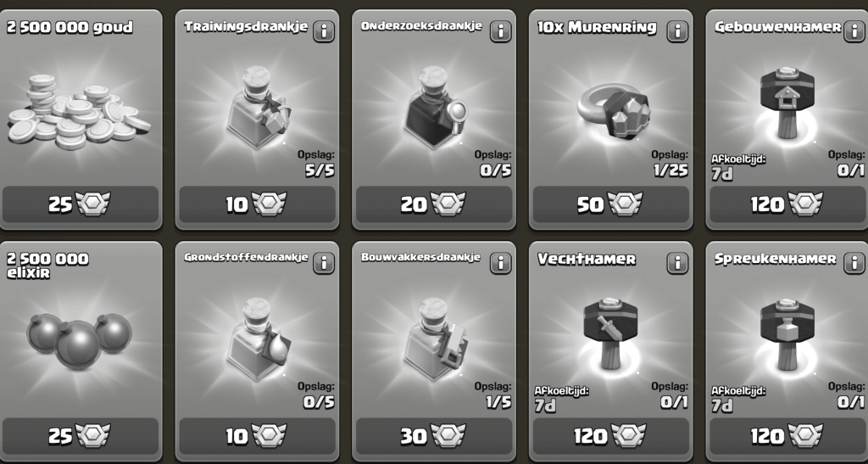Open info for Onderzoeksdrankje
The image size is (868, 464).
tap(500, 31)
